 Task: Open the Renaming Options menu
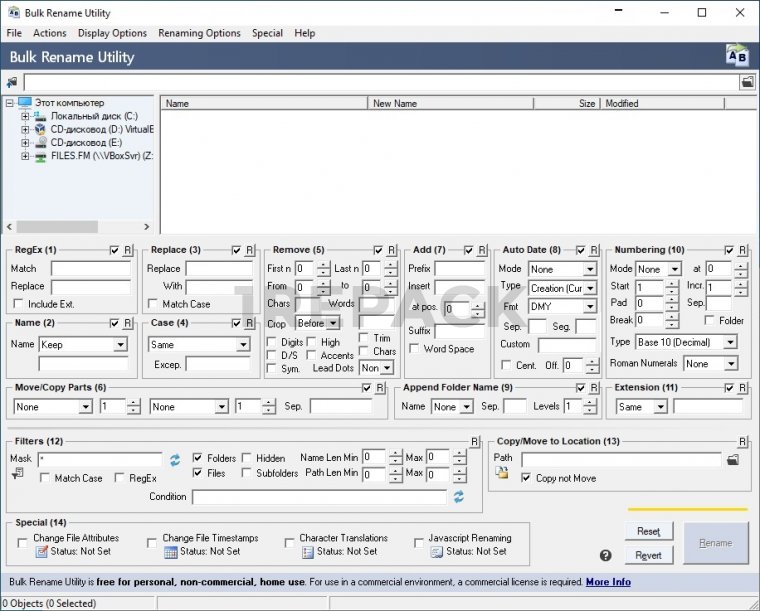click(199, 33)
